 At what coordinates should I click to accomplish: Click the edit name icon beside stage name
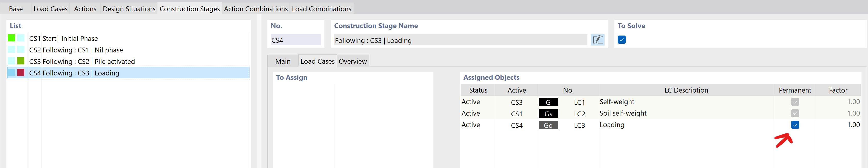point(597,40)
